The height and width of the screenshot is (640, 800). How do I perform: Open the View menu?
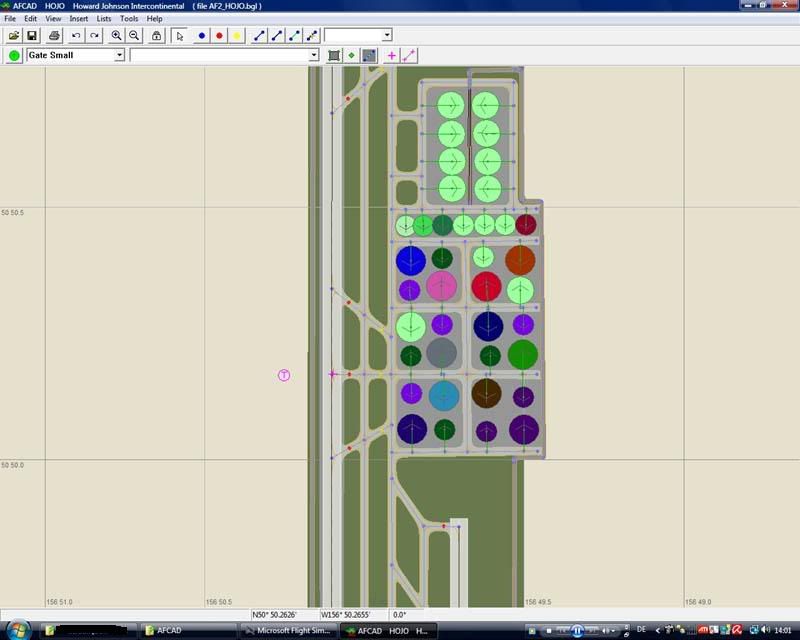[x=53, y=18]
